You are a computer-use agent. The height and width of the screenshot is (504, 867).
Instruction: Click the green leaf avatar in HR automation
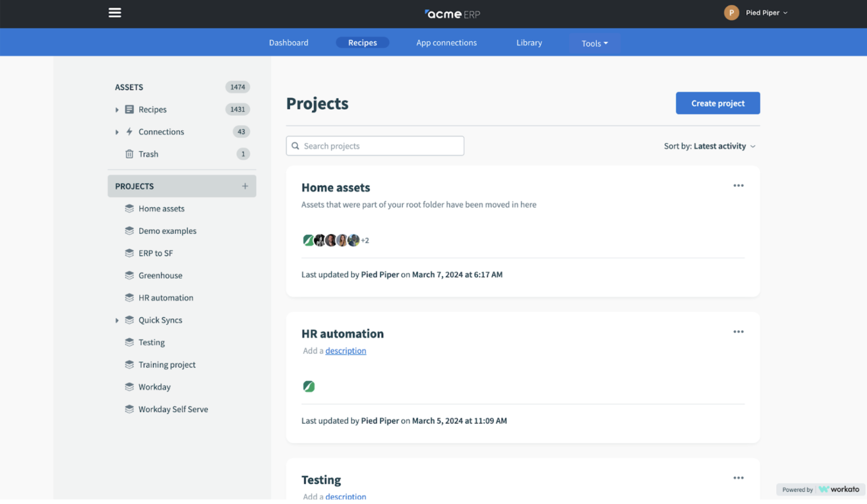[x=308, y=386]
